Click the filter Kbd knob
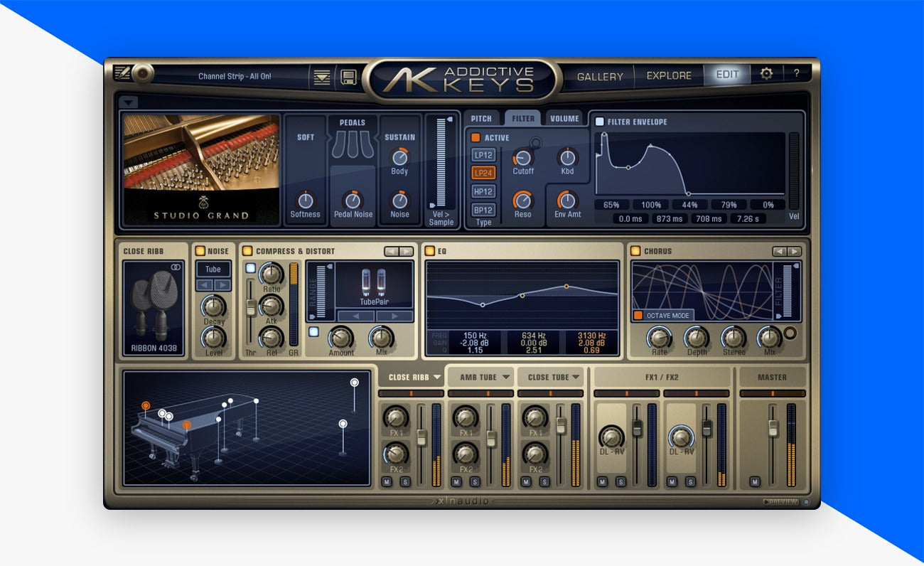This screenshot has height=566, width=924. (567, 158)
